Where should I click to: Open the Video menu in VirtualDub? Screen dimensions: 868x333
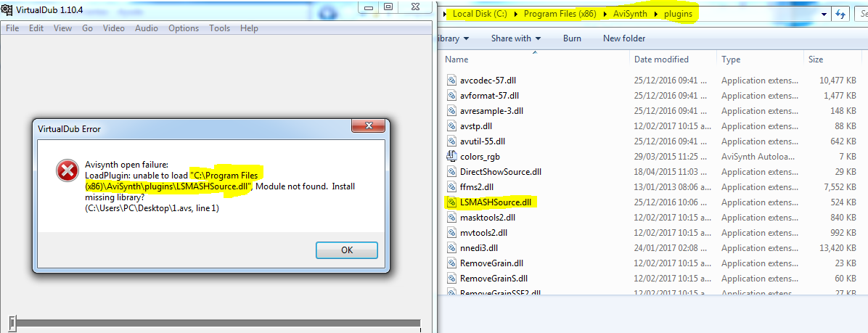113,28
